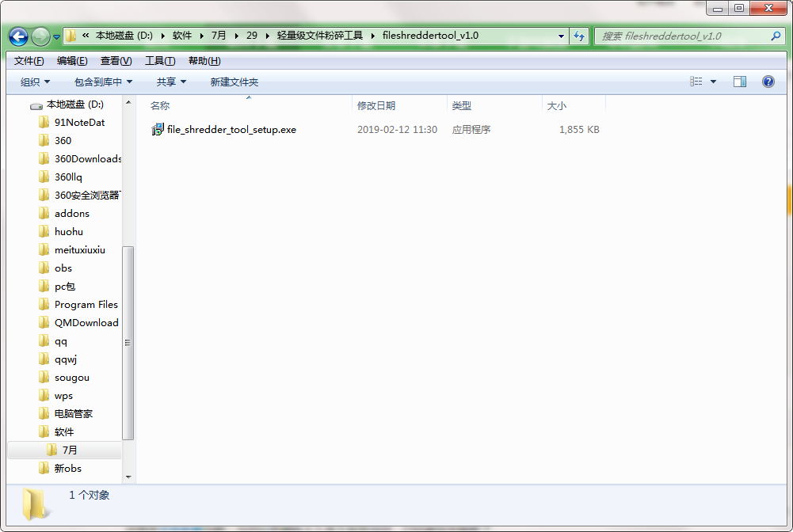Go to 本地磁盘 (D:) in address bar
793x532 pixels.
click(x=124, y=36)
